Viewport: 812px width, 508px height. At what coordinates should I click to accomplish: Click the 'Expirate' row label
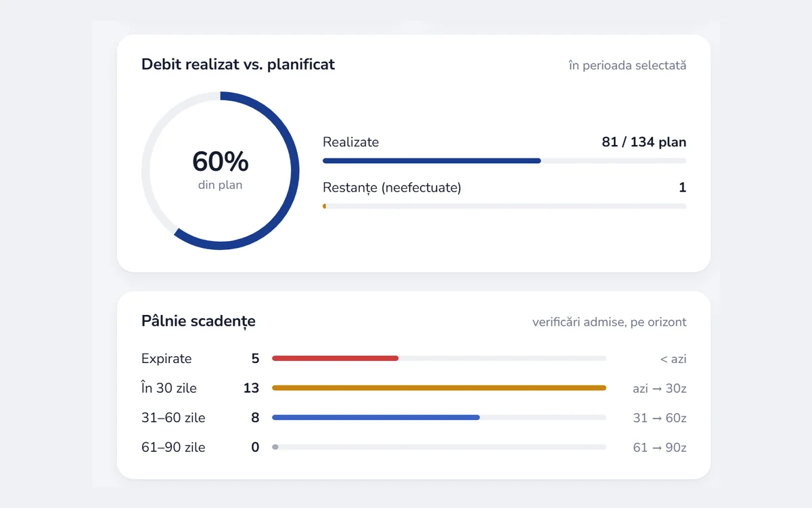[166, 359]
